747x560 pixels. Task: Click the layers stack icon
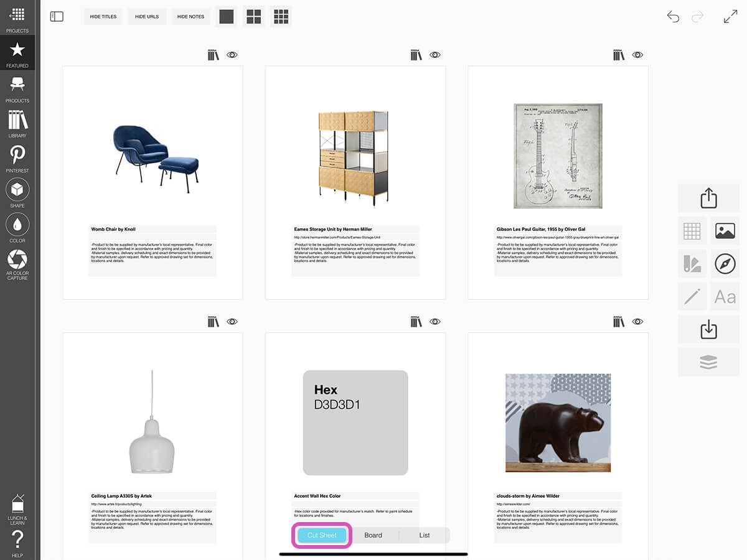[x=708, y=362]
